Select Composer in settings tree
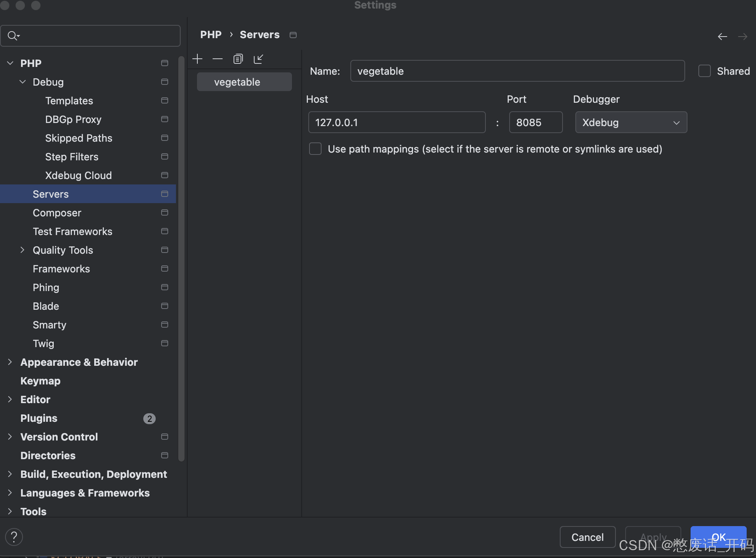Viewport: 756px width, 558px height. [x=57, y=213]
